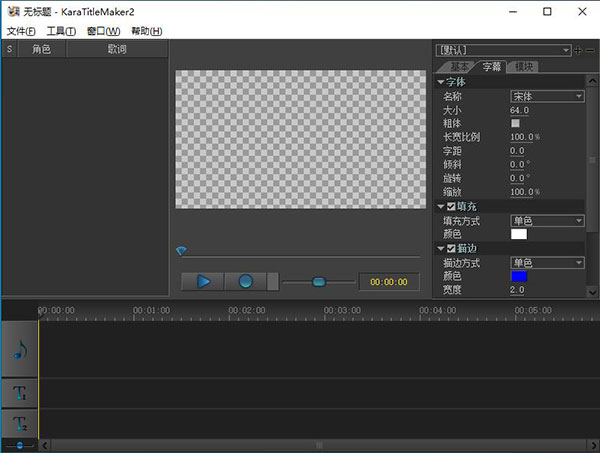Click the round record button
Image resolution: width=600 pixels, height=453 pixels.
(245, 282)
